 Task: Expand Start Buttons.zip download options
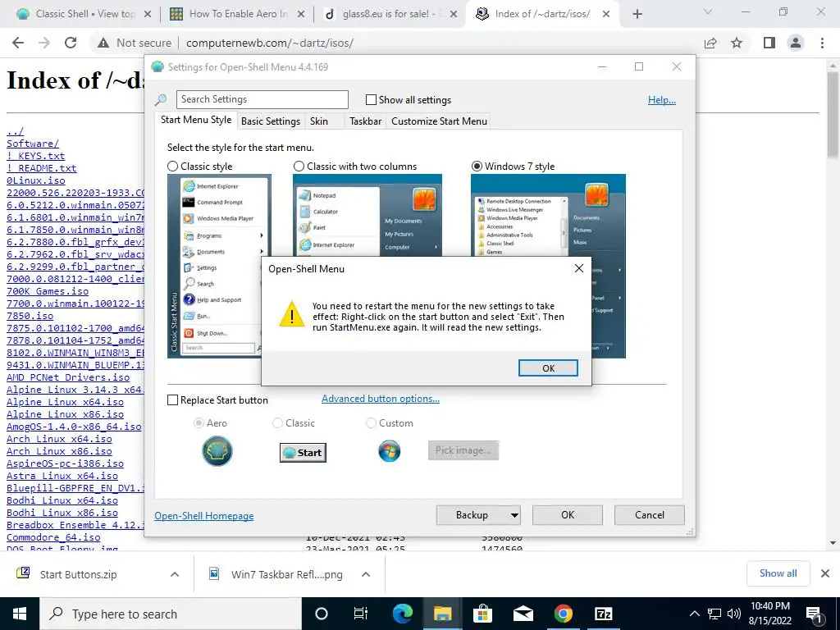point(175,574)
